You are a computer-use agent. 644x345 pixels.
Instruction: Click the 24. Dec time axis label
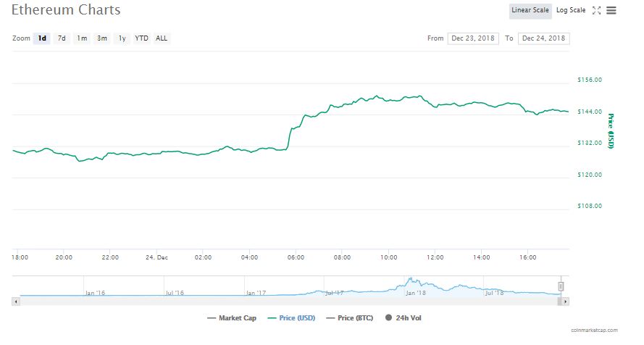point(156,257)
